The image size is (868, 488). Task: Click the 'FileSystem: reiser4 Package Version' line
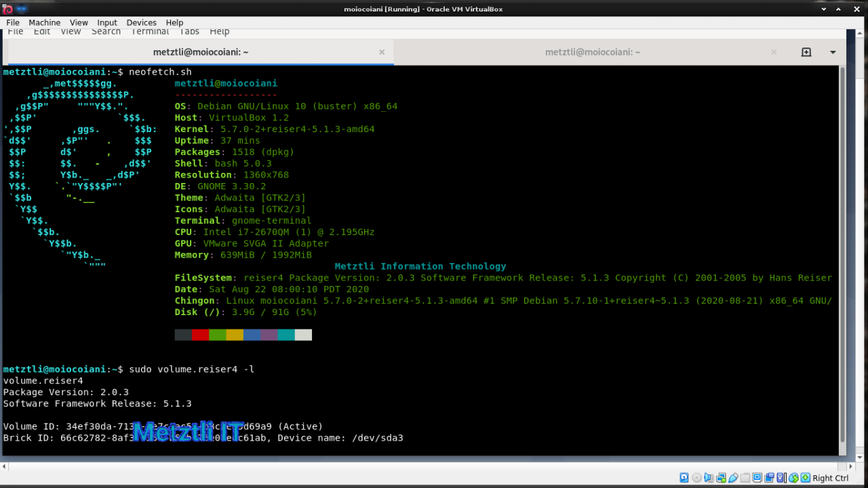click(503, 278)
